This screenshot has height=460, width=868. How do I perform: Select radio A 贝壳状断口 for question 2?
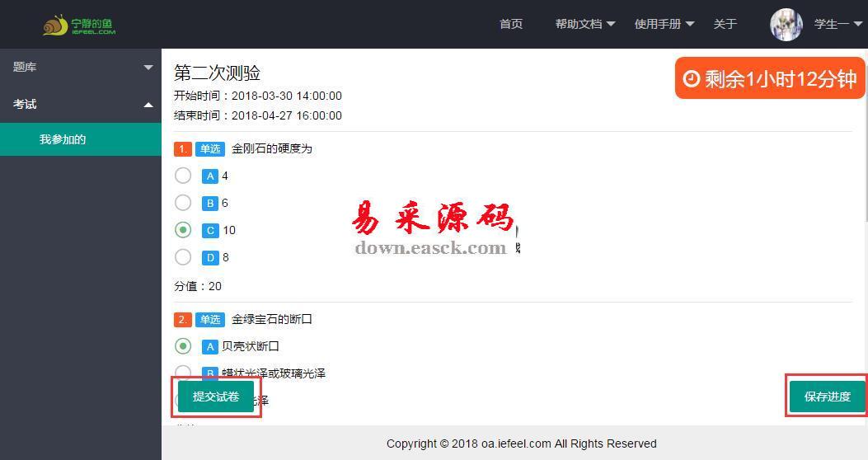tap(183, 346)
